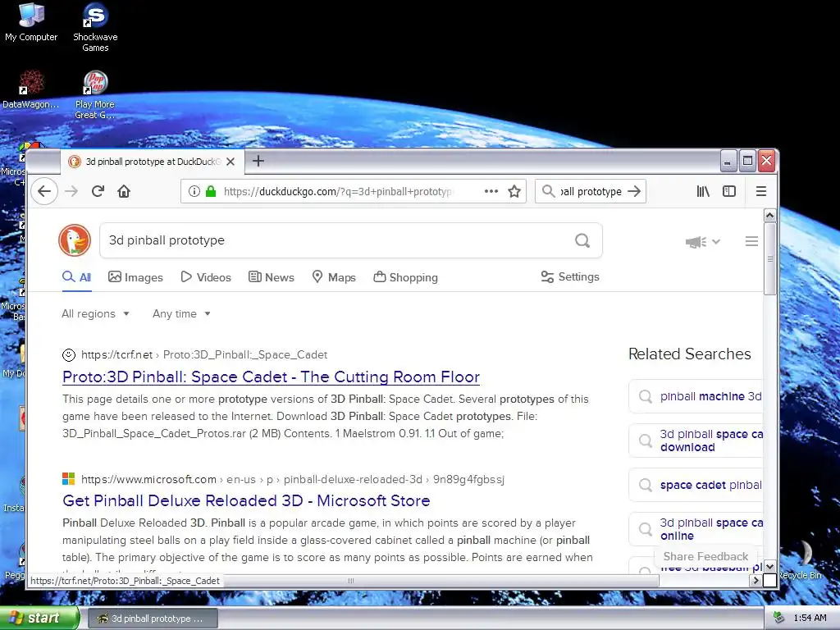
Task: Open Play More Great Games shortcut
Action: [x=95, y=95]
